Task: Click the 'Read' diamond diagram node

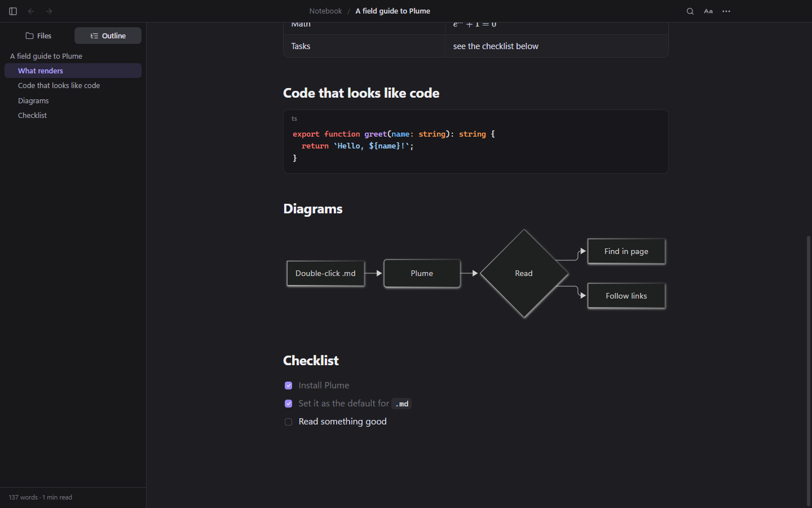Action: point(524,273)
